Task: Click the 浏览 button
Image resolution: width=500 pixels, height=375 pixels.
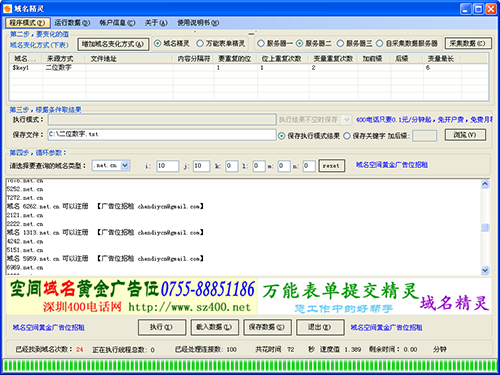Action: [465, 135]
